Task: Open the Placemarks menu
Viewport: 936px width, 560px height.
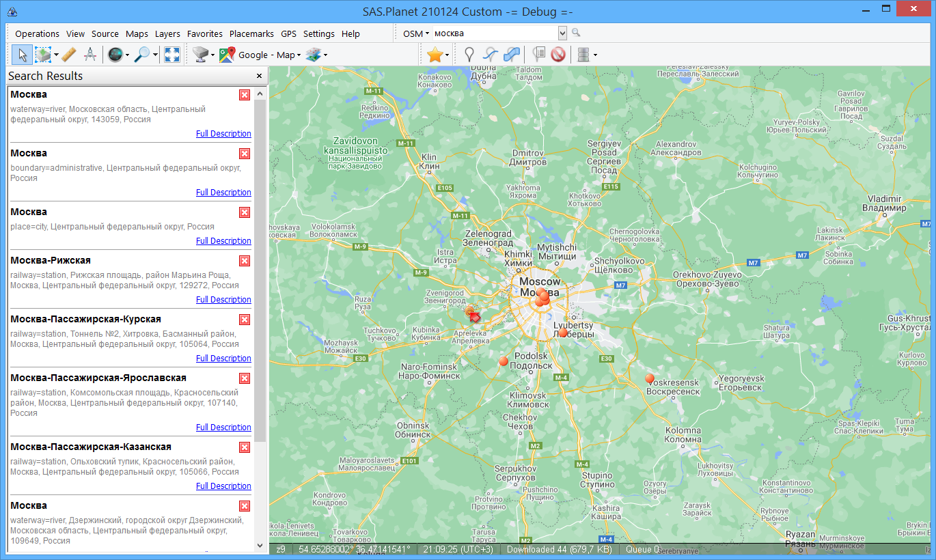Action: click(x=251, y=33)
